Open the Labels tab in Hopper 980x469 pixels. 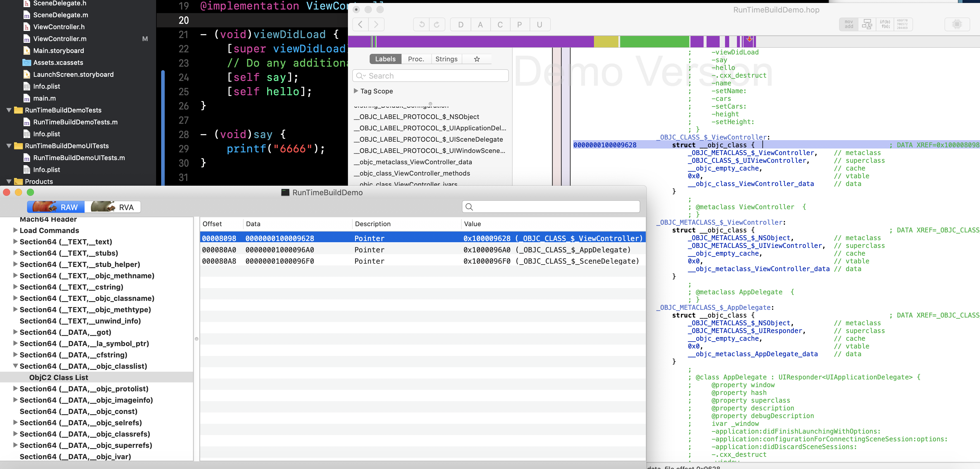click(x=385, y=59)
